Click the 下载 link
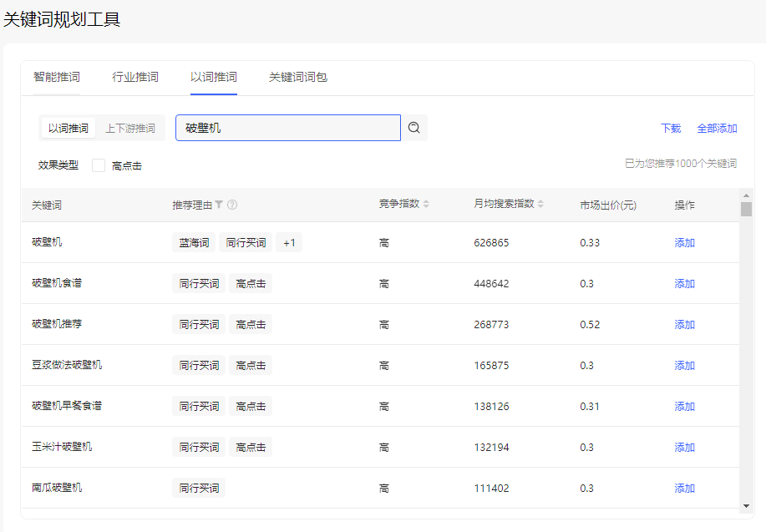 pyautogui.click(x=671, y=129)
